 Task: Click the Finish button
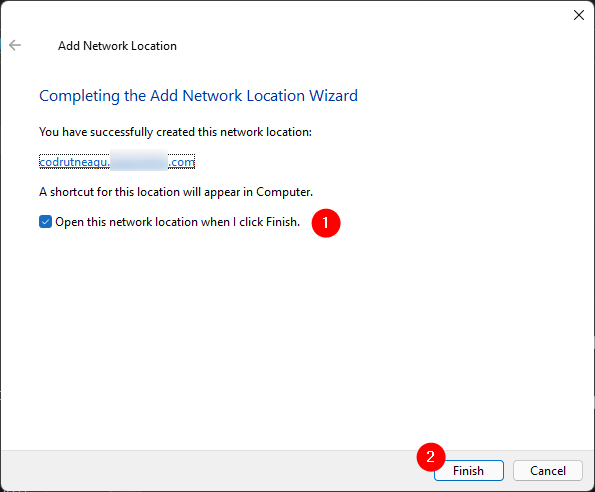(x=469, y=471)
